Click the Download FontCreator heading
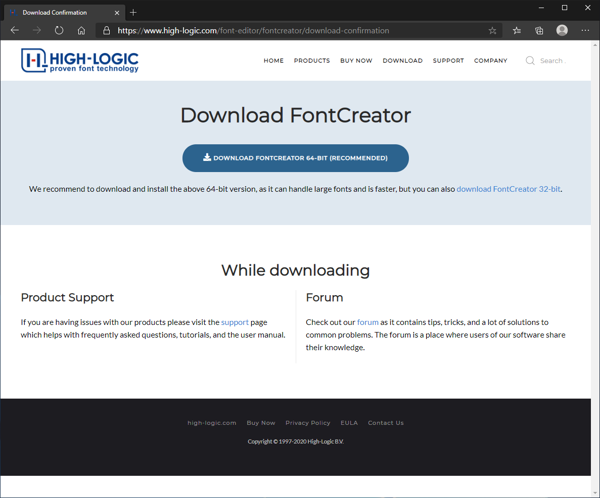 coord(295,115)
